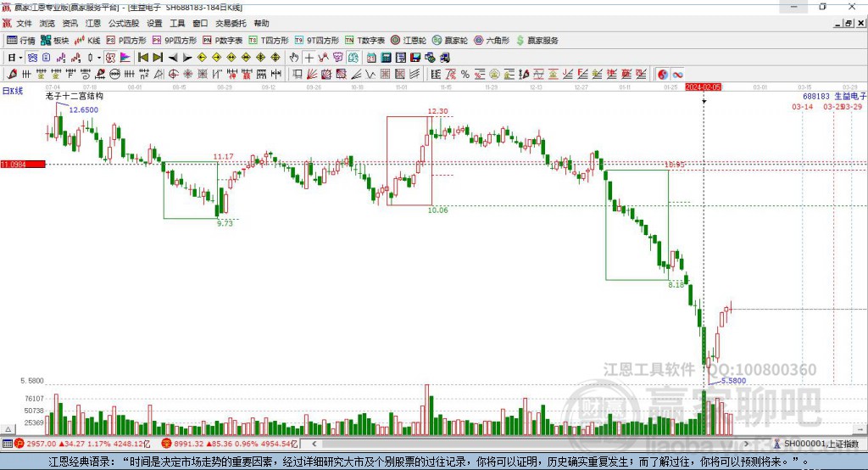Open the 工具 menu
This screenshot has height=470, width=868.
pos(177,23)
